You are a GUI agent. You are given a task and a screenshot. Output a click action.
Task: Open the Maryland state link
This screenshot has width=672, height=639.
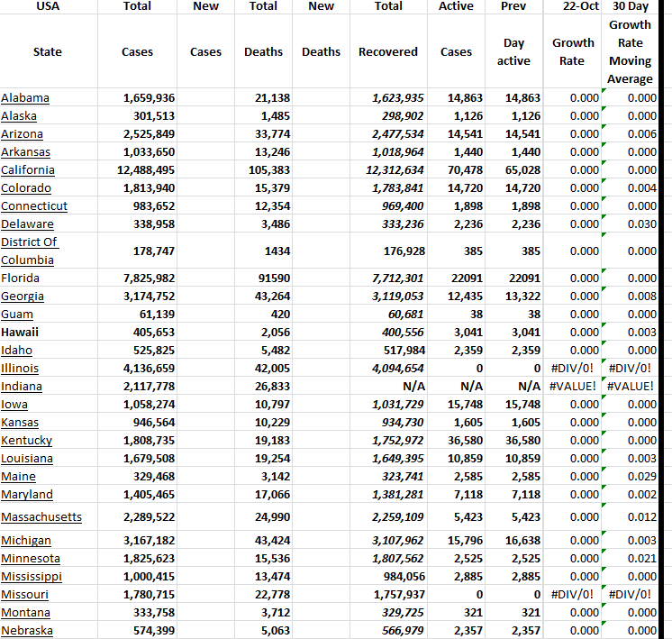pyautogui.click(x=27, y=495)
